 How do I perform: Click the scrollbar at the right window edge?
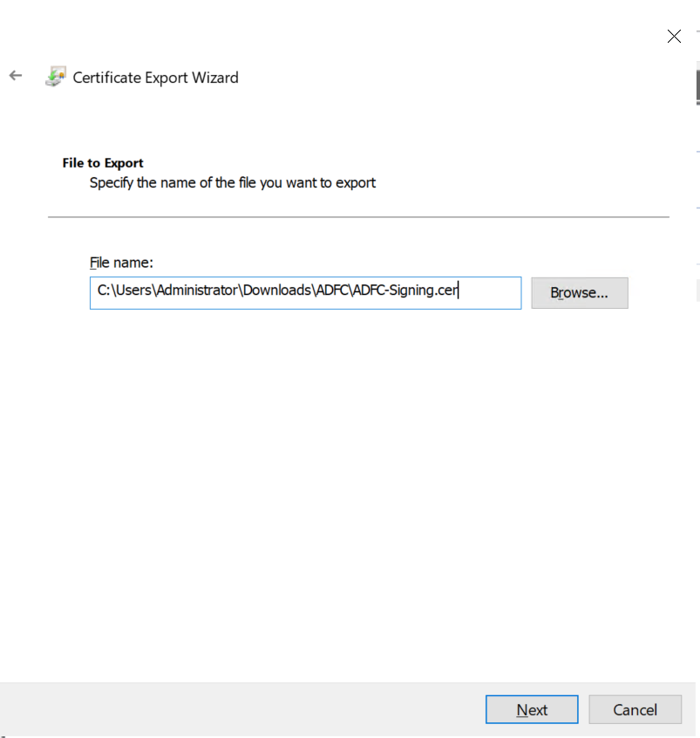(697, 87)
